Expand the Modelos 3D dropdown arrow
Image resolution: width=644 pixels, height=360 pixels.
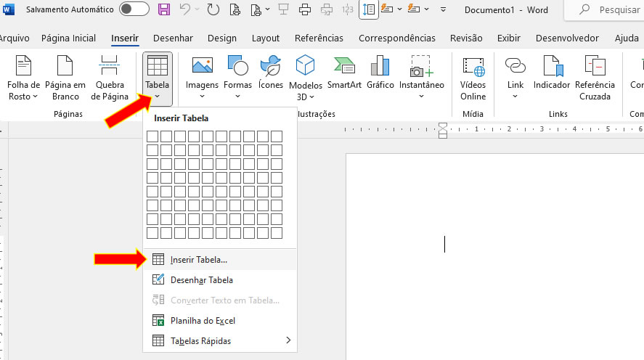point(311,97)
